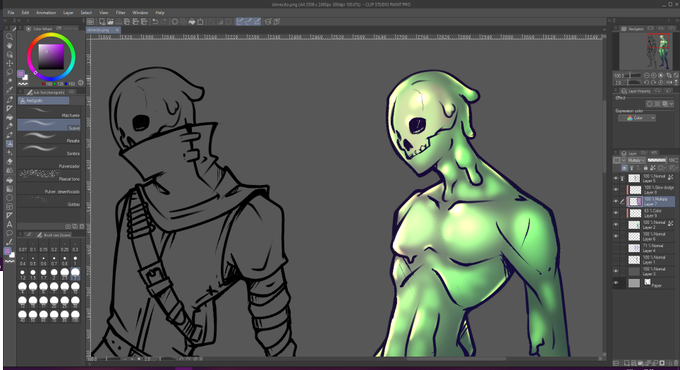
Task: Hide Layer 2 visibility eye
Action: tap(616, 225)
